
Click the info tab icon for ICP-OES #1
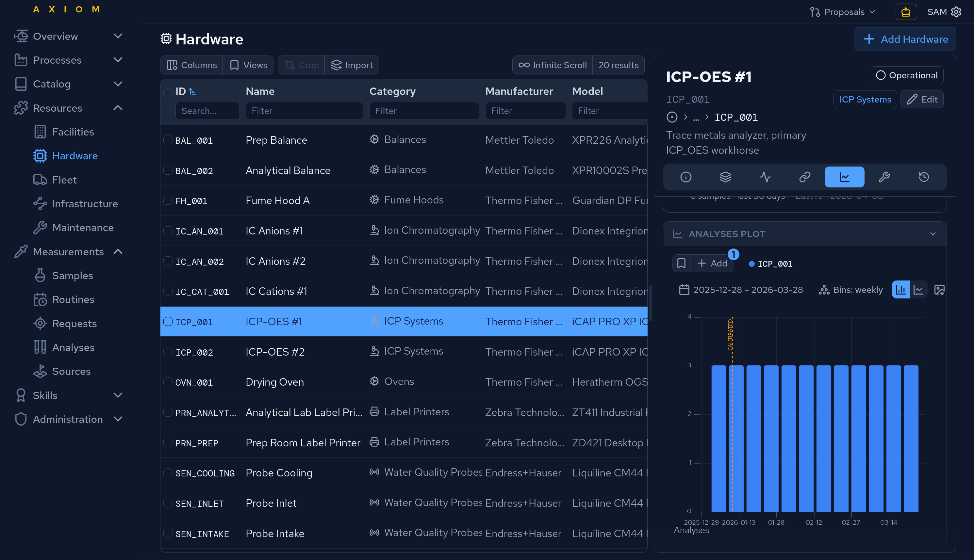point(686,177)
